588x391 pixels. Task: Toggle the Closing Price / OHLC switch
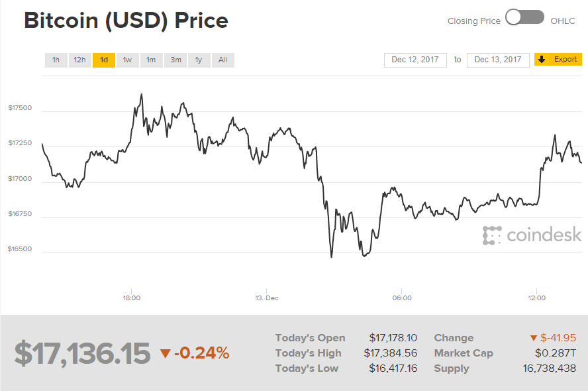point(524,18)
